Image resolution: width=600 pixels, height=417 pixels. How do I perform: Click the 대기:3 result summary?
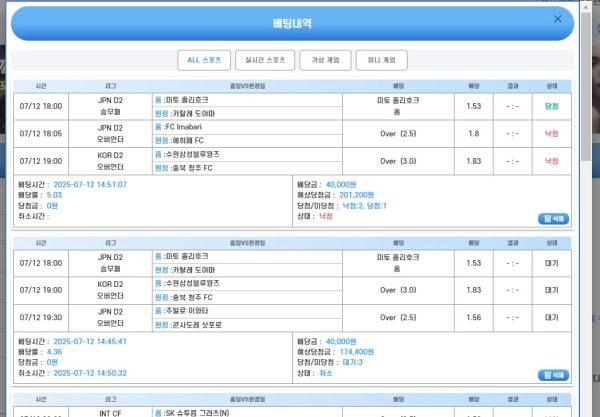pos(352,362)
